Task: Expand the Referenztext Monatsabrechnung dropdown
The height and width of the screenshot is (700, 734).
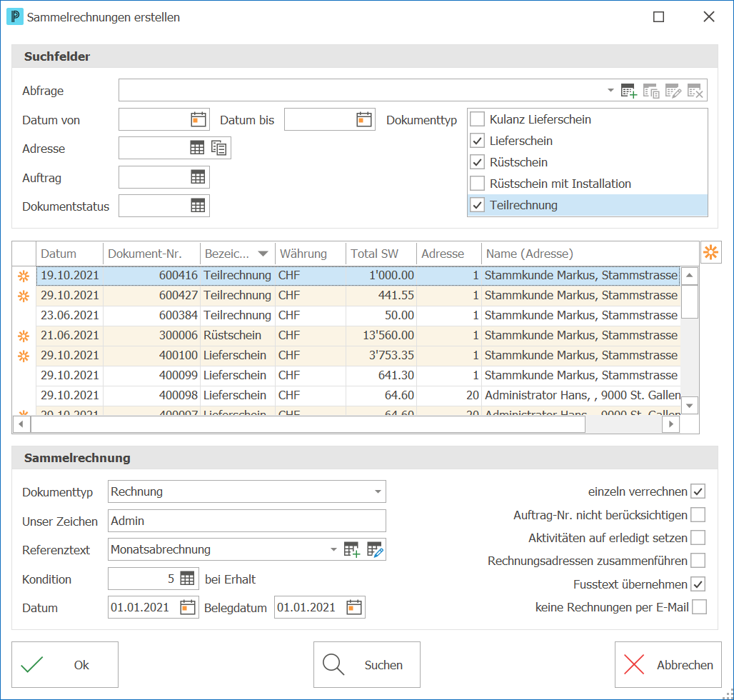Action: pyautogui.click(x=333, y=549)
